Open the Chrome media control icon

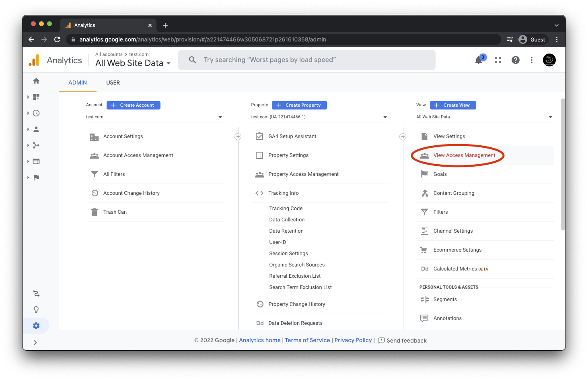coord(510,39)
